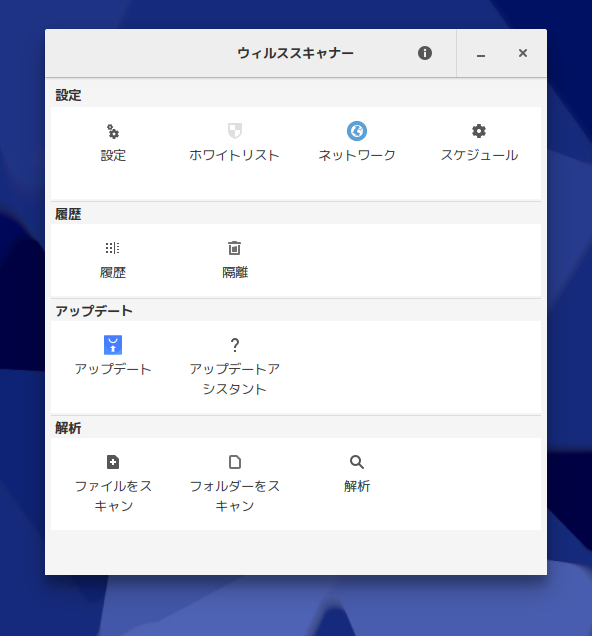592x636 pixels.
Task: Click the ホワイトリスト label text
Action: [235, 155]
